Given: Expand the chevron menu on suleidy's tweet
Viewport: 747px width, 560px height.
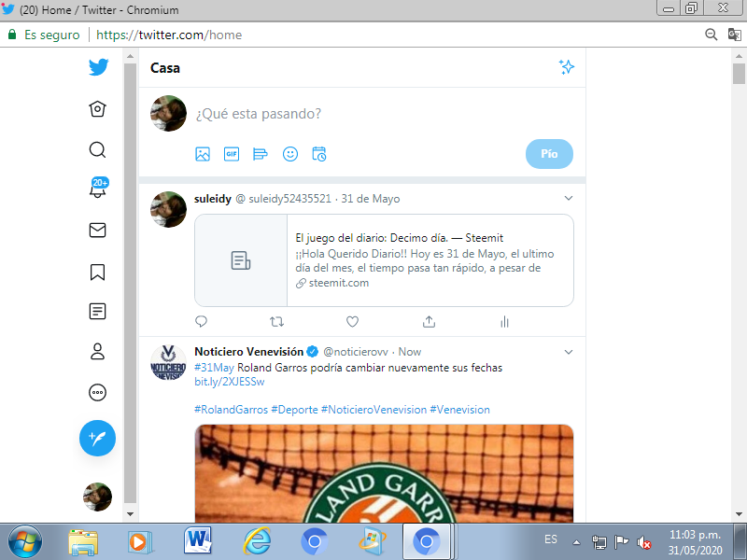Looking at the screenshot, I should click(569, 198).
